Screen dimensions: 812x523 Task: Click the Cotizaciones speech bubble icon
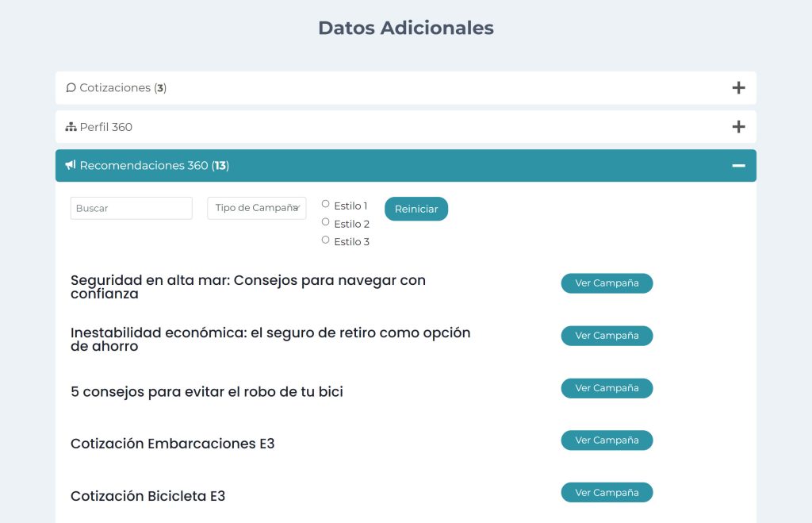click(71, 88)
